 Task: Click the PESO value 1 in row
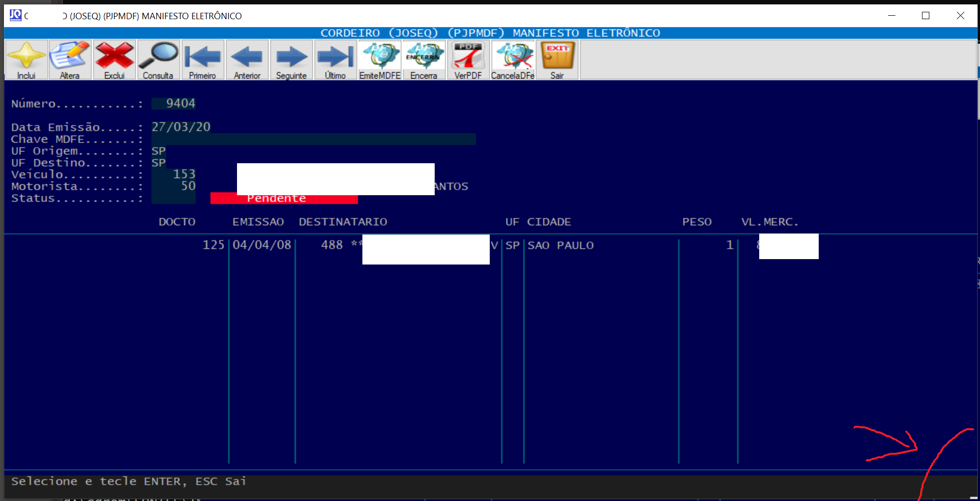pyautogui.click(x=730, y=245)
